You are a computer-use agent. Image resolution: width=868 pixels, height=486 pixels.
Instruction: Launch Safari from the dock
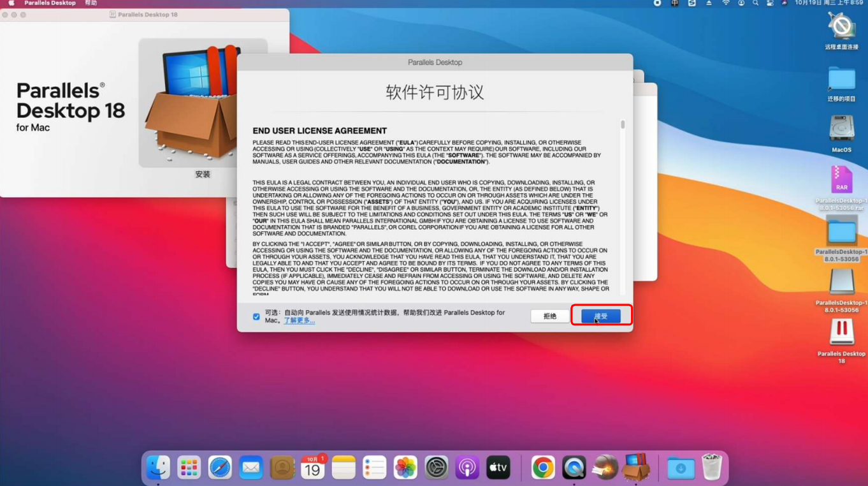(220, 468)
